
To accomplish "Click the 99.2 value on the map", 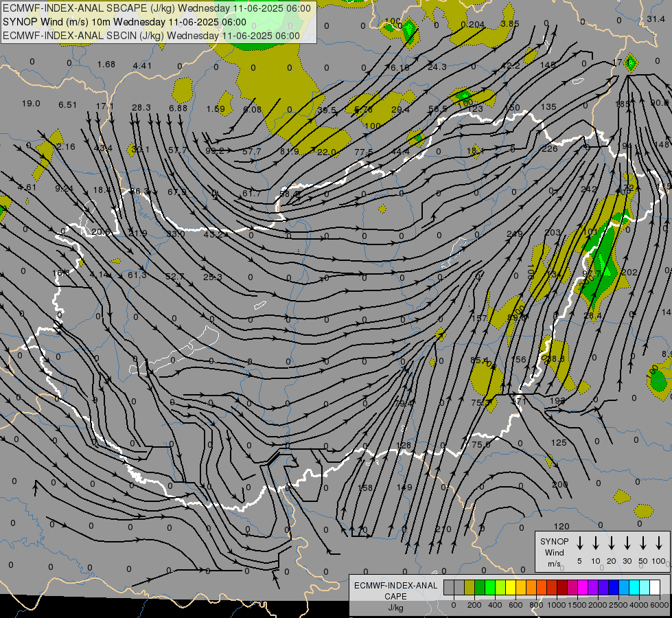I will [x=215, y=150].
